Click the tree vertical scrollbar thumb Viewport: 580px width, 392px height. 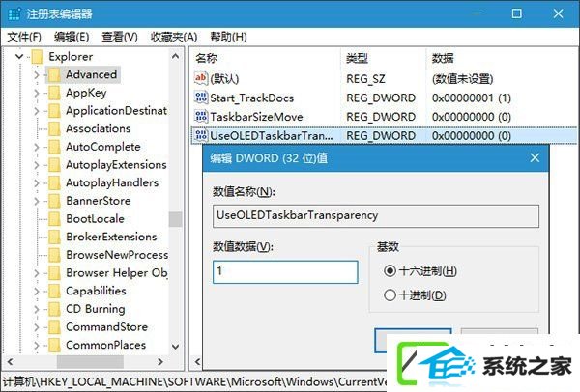point(175,219)
